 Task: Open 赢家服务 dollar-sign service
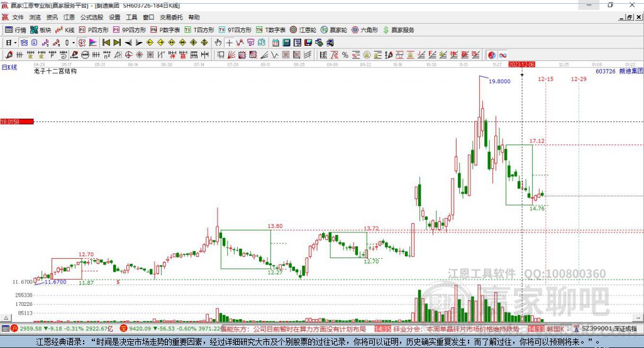[399, 30]
